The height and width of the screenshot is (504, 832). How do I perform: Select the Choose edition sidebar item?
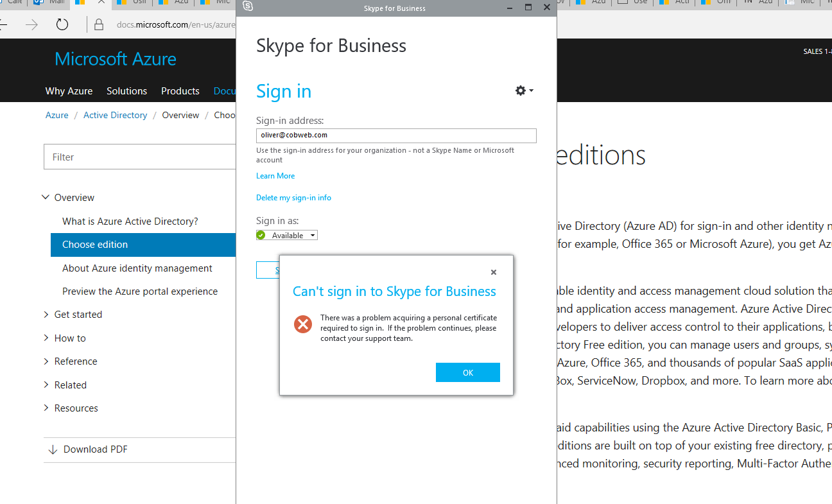point(143,245)
